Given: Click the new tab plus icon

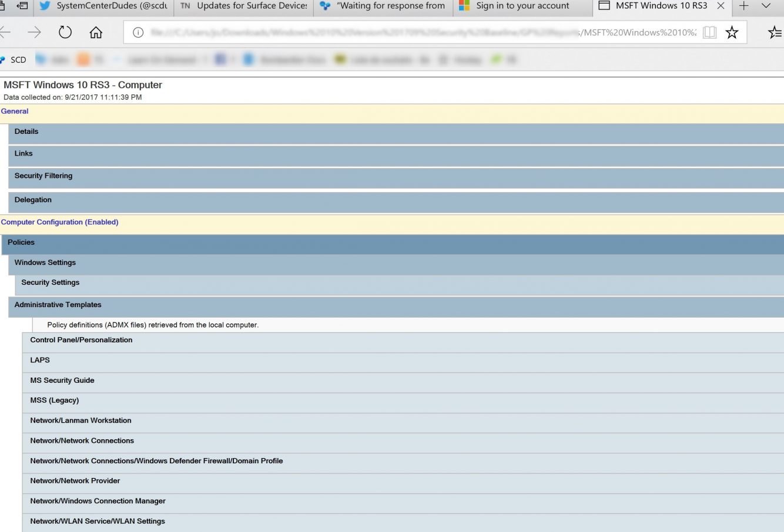Looking at the screenshot, I should 744,6.
